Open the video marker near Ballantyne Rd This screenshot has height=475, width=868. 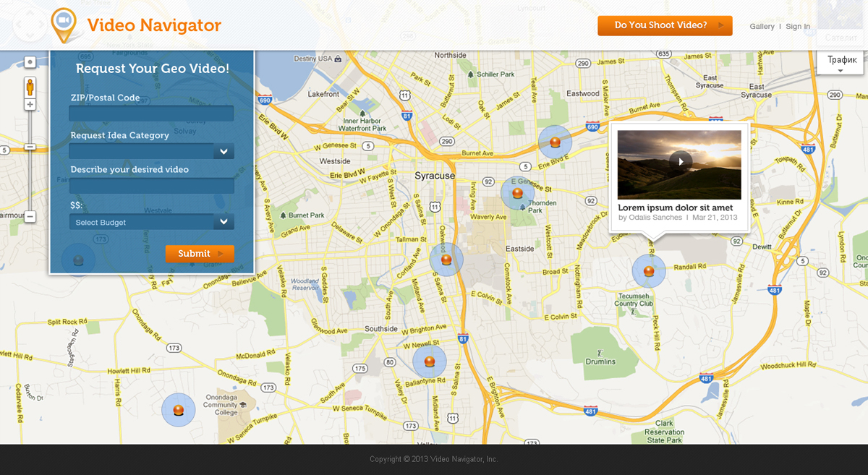[429, 361]
